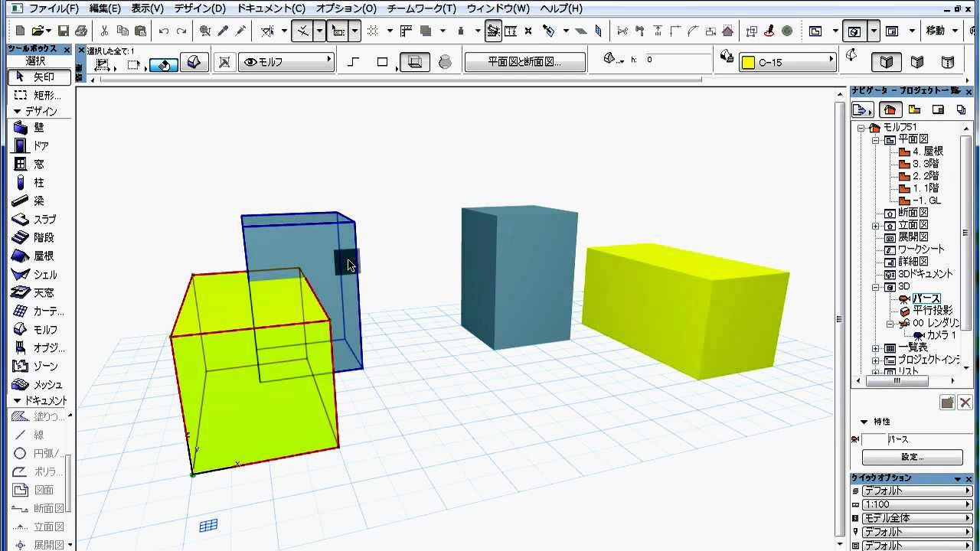This screenshot has height=551, width=980.
Task: Select the Mesh (メッシュ) tool
Action: pos(39,384)
